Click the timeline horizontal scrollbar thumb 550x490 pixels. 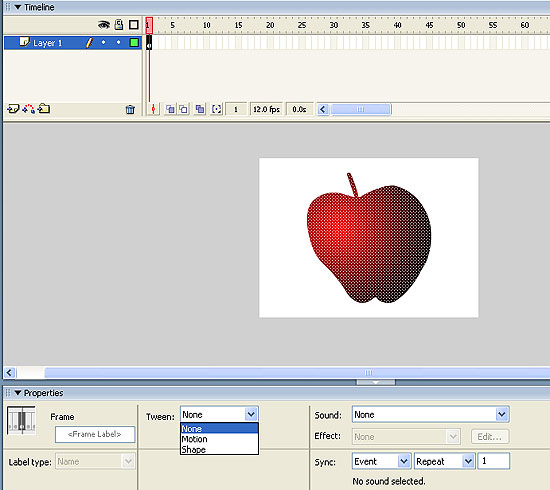[361, 109]
